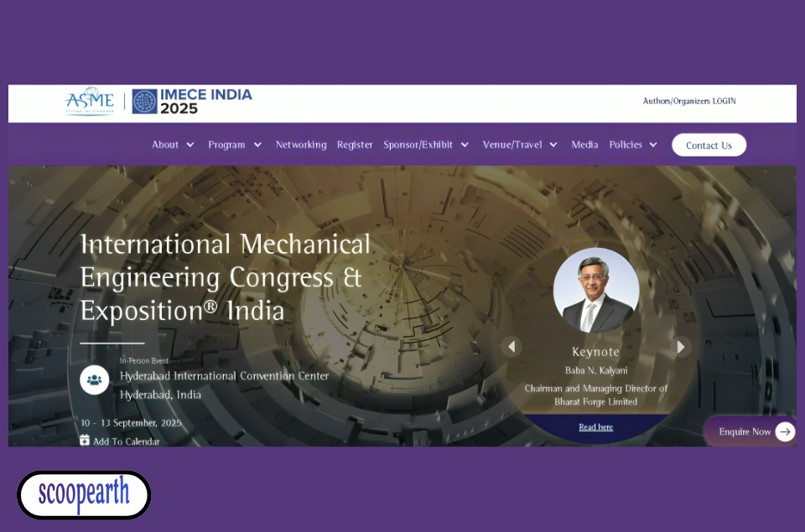The image size is (805, 532).
Task: Click the IMECE India 2025 logo
Action: pos(192,101)
